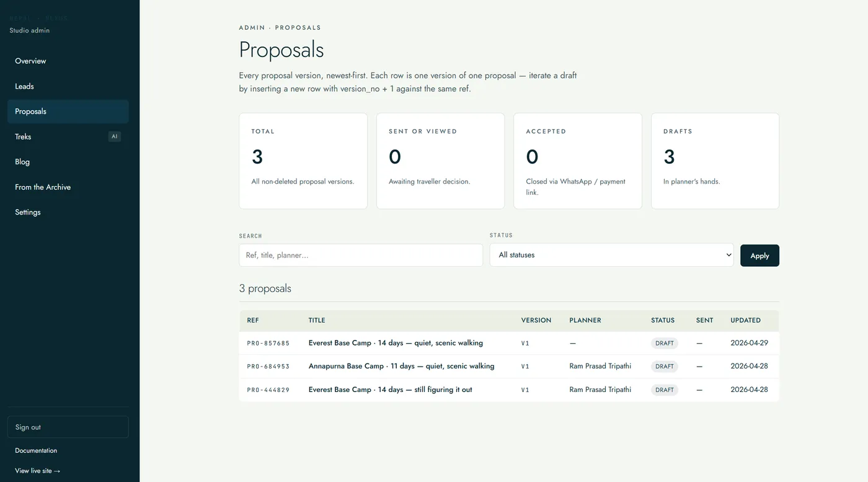Click planner Ram Prasad Tripathi in Annapurna row
Image resolution: width=868 pixels, height=482 pixels.
click(600, 366)
